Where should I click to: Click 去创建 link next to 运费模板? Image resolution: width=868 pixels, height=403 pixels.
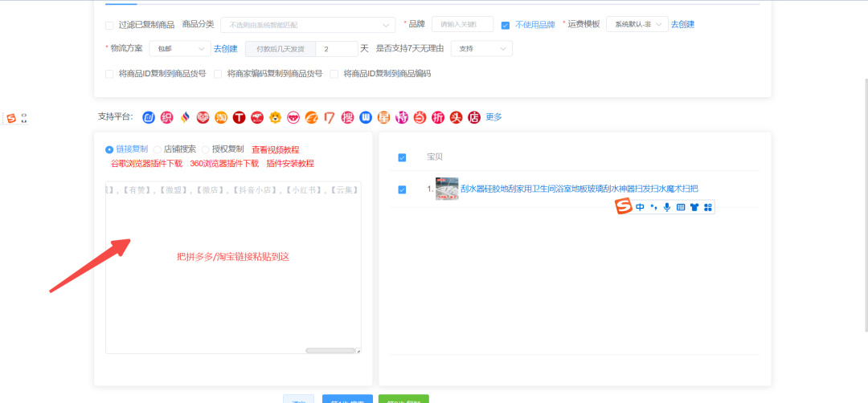[682, 24]
